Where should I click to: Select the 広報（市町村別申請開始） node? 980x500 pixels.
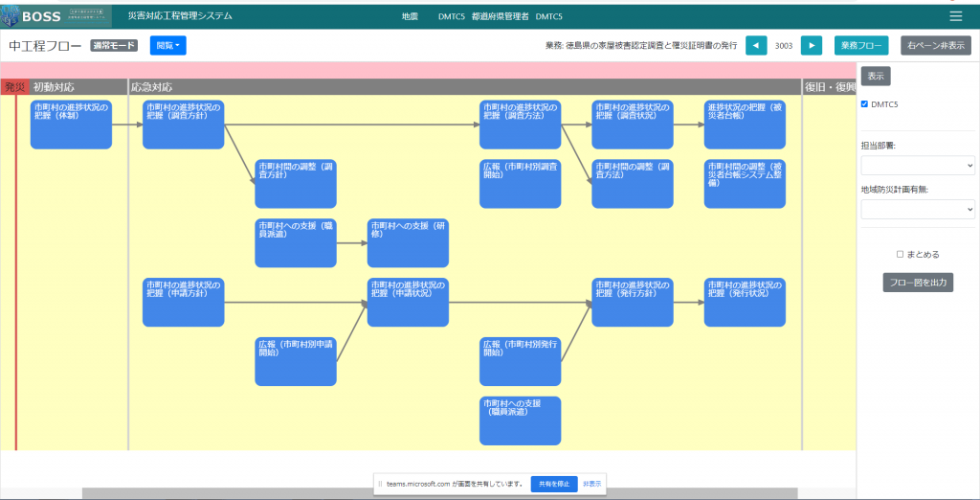(296, 361)
